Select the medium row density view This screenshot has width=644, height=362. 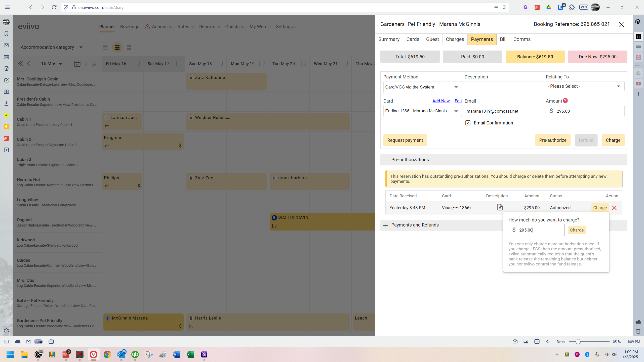point(117,47)
